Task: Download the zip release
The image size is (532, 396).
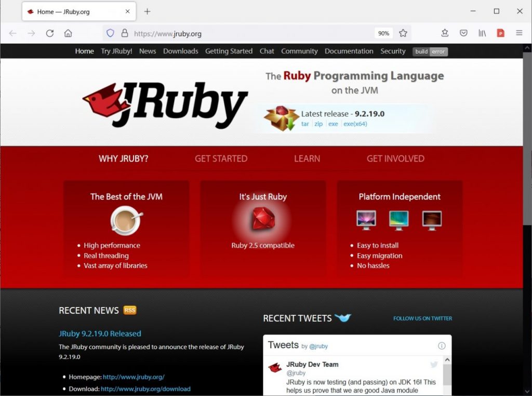Action: (318, 124)
